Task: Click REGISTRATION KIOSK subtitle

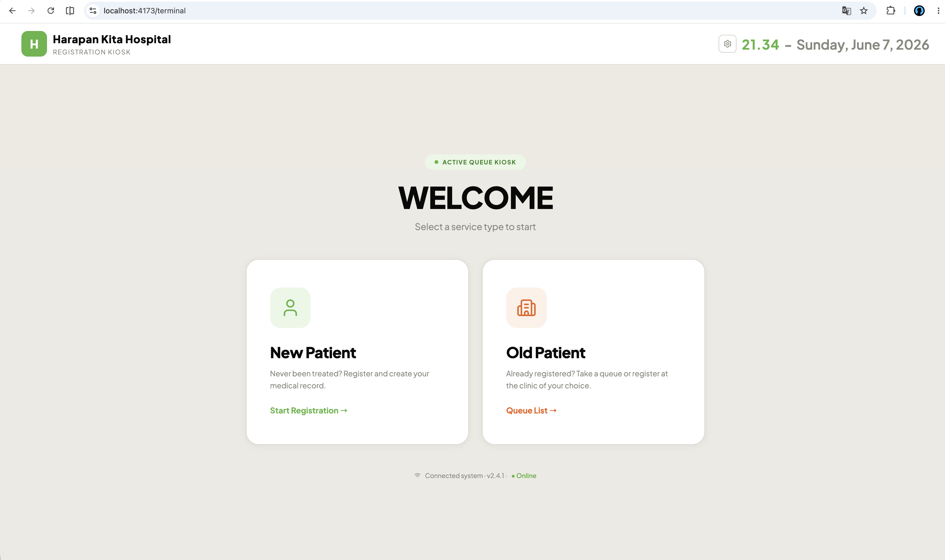Action: (92, 52)
